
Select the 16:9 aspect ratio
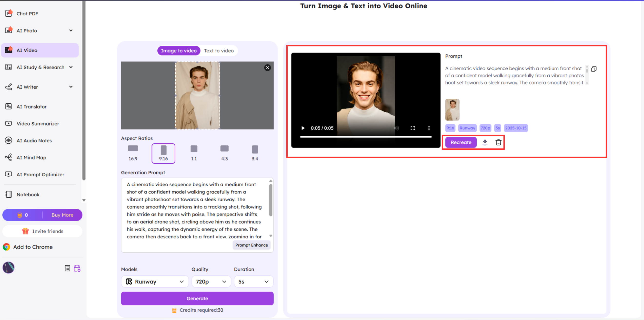(133, 153)
